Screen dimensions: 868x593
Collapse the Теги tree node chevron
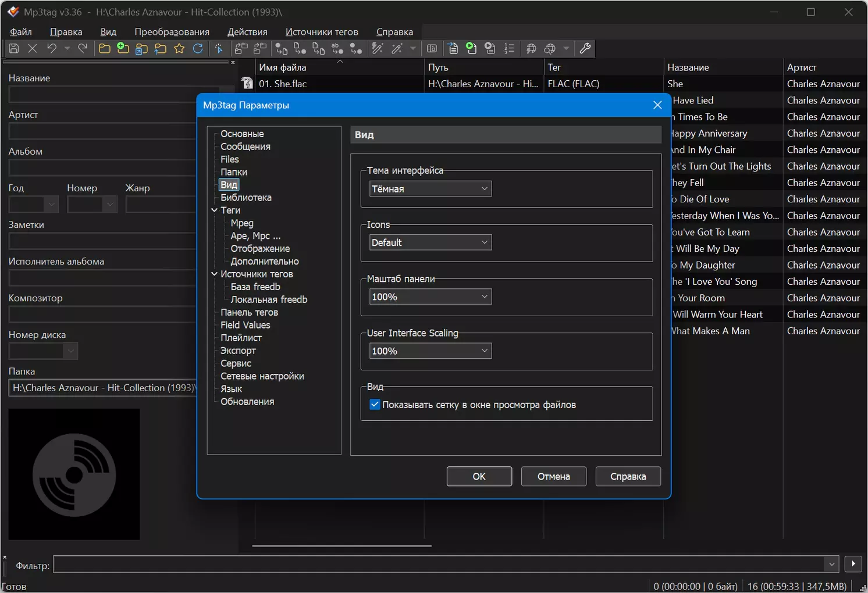pyautogui.click(x=214, y=210)
